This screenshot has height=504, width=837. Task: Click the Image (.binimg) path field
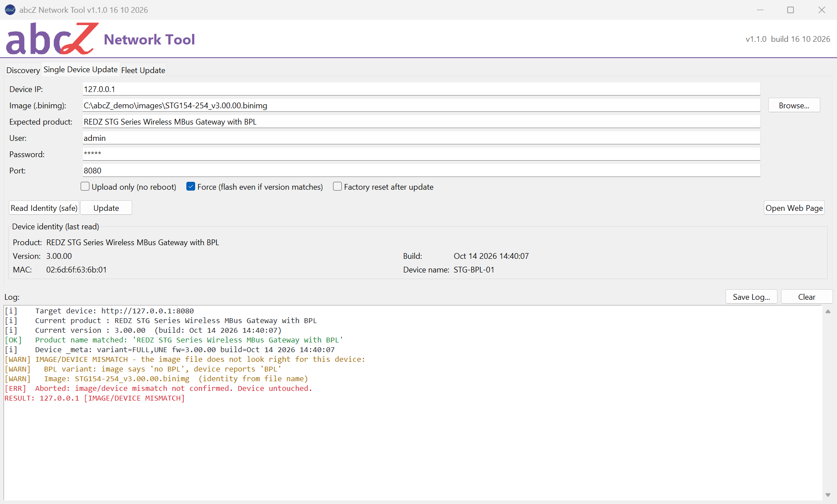[x=421, y=105]
